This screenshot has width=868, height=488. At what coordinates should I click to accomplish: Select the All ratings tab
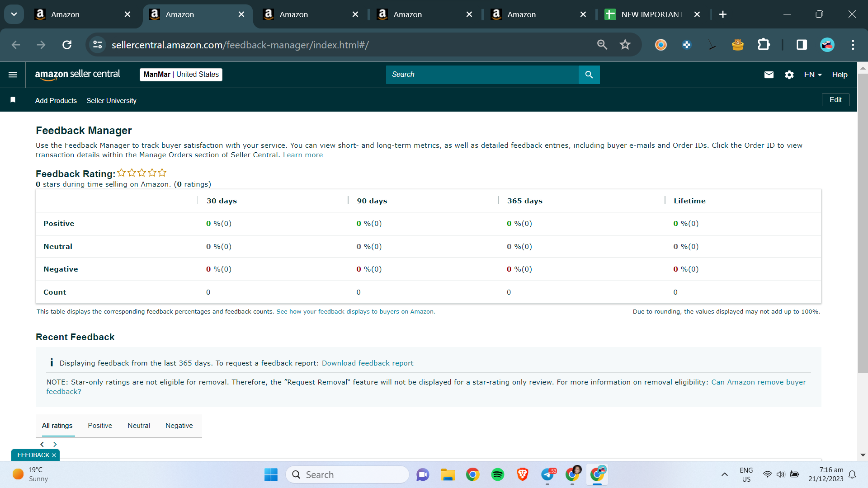[57, 426]
